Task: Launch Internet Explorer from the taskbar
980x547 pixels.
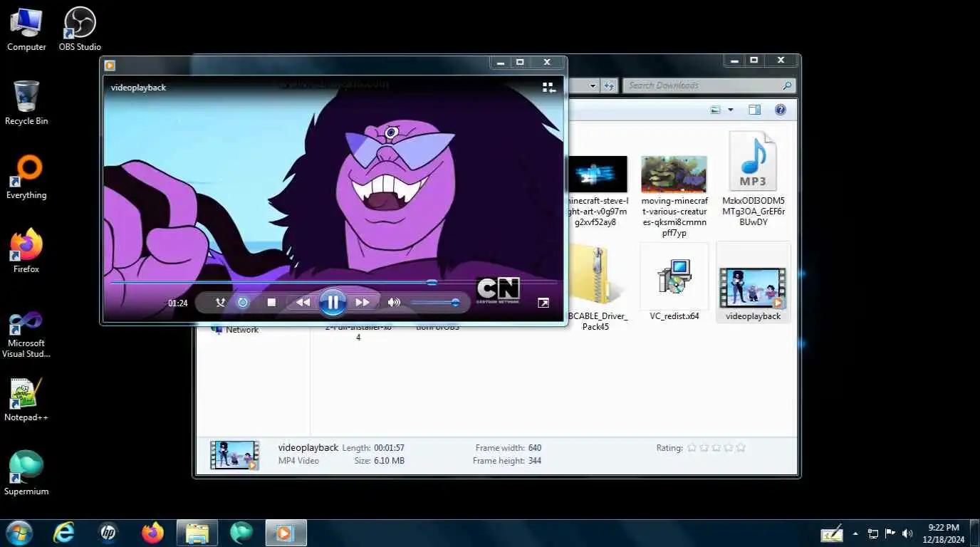Action: click(64, 533)
